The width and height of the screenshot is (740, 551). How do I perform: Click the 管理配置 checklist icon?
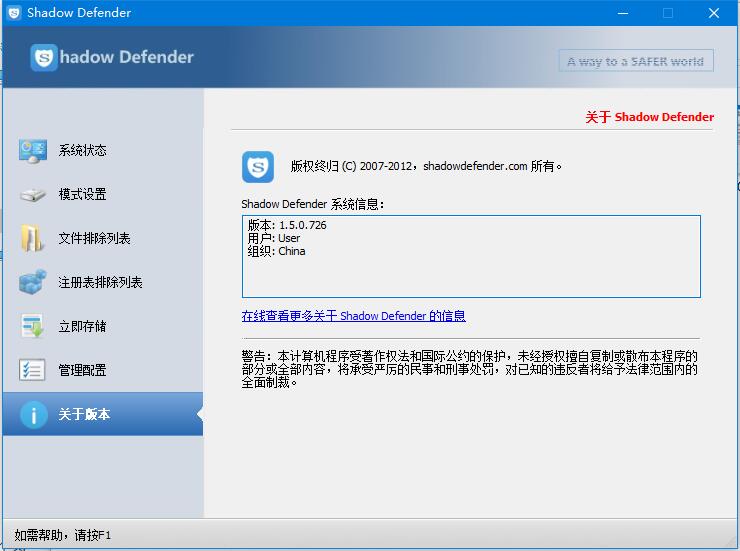click(x=33, y=370)
